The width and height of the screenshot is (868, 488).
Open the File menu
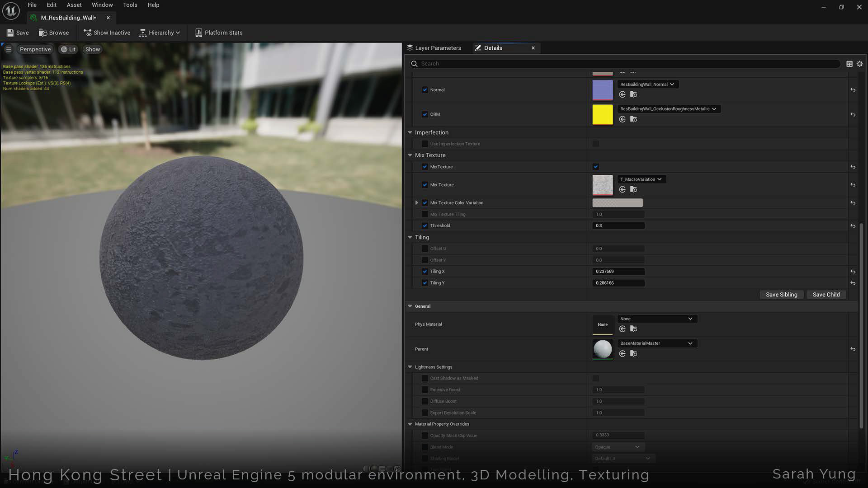[32, 5]
